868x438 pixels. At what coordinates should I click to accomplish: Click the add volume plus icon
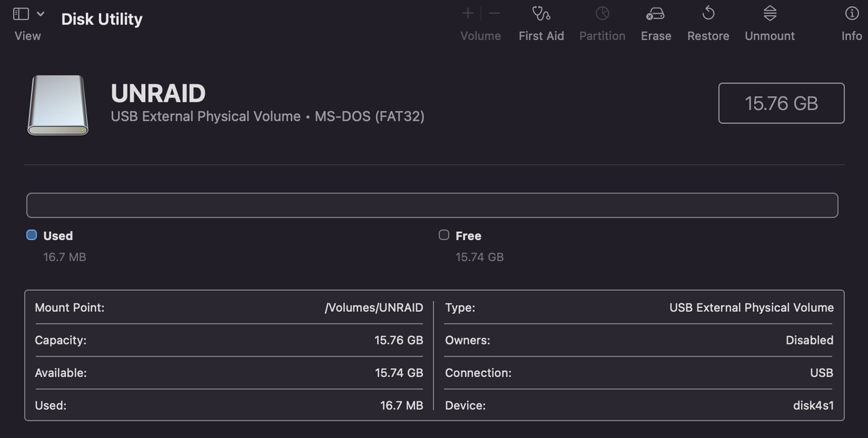[468, 14]
